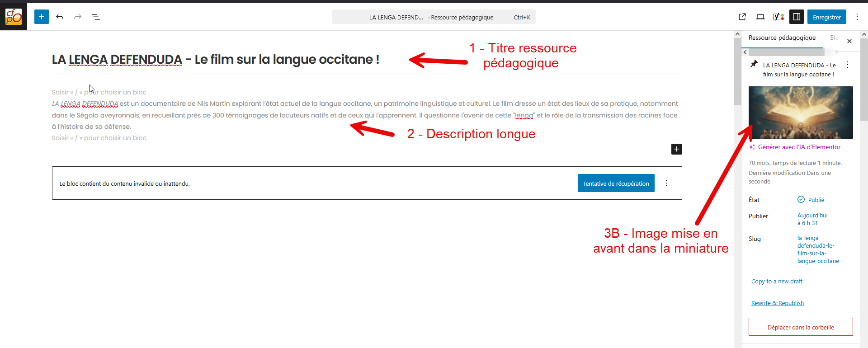Click Tentative de récupération button
Image resolution: width=868 pixels, height=348 pixels.
tap(616, 183)
